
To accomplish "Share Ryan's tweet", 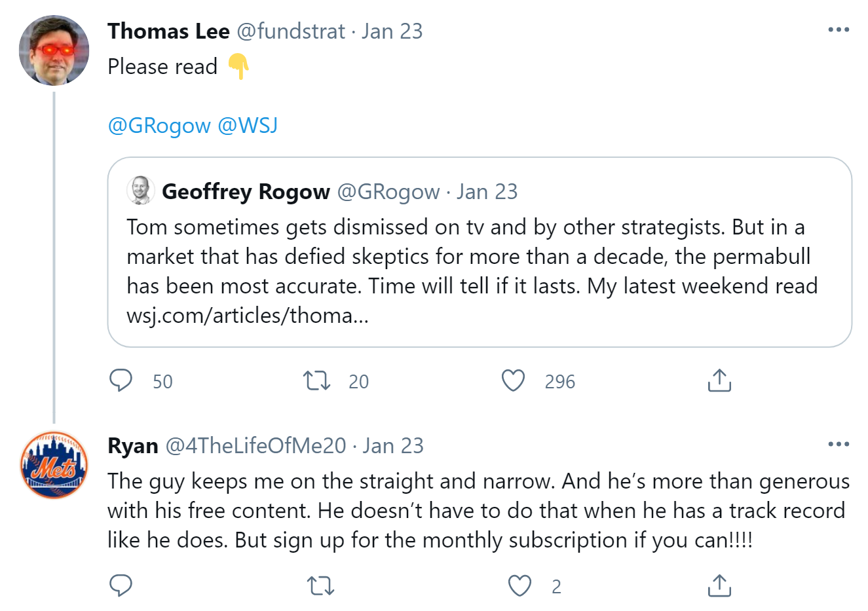I will [719, 585].
